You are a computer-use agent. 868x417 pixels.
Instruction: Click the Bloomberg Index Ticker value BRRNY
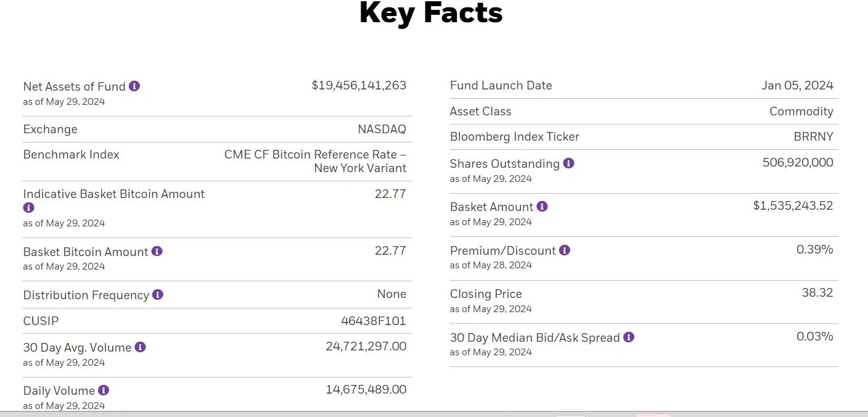813,137
